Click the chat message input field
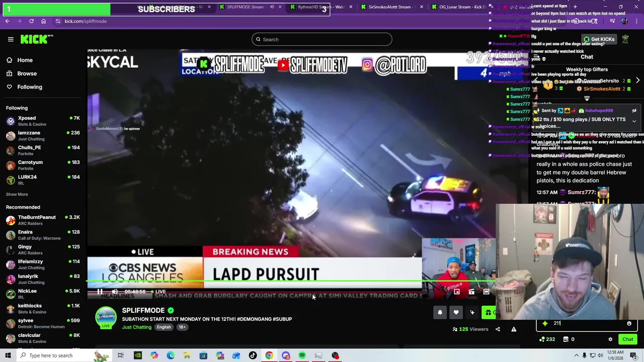This screenshot has height=362, width=644. pyautogui.click(x=587, y=324)
